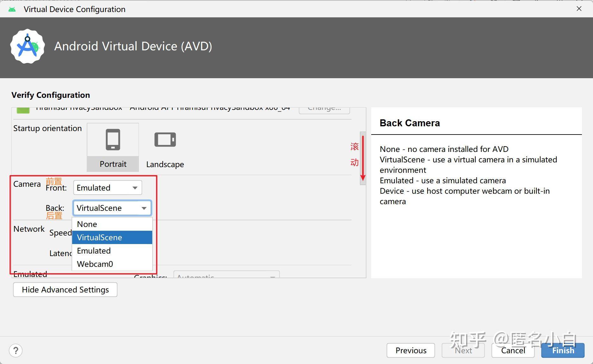Open the Front camera dropdown
Screen dimensions: 593x364
(108, 188)
